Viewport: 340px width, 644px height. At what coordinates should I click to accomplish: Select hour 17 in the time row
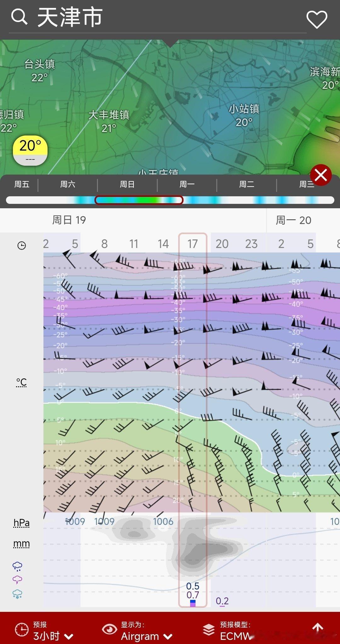(193, 244)
